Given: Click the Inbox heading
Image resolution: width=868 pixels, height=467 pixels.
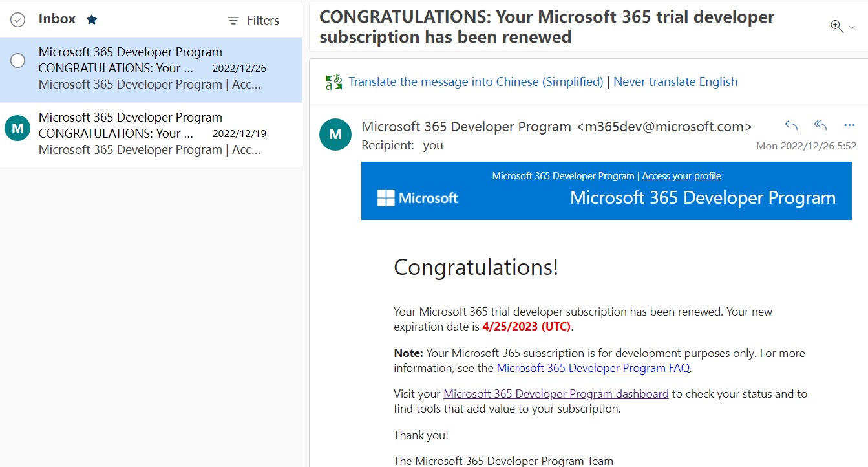Looking at the screenshot, I should (56, 19).
